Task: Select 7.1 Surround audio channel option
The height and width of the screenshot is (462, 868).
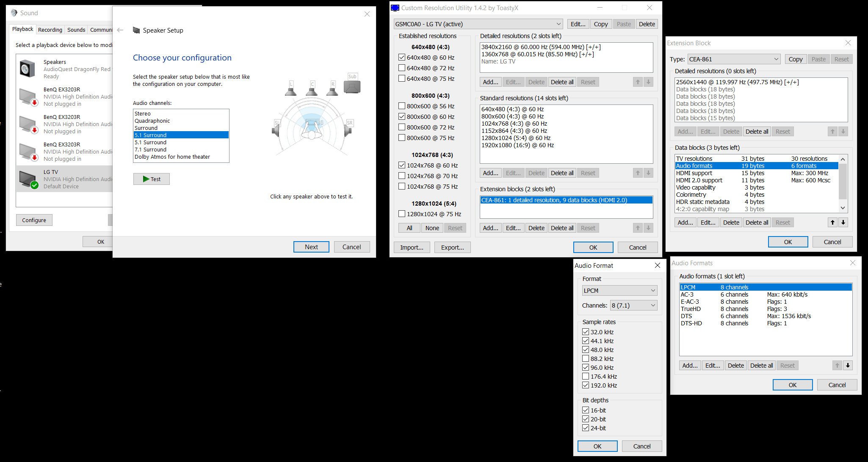Action: (x=151, y=149)
